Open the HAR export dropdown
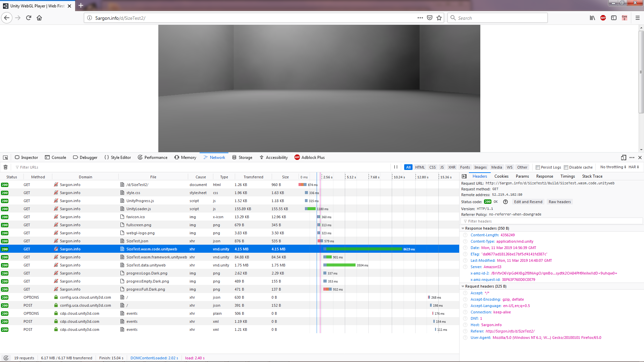Viewport: 644px width, 362px height. (633, 167)
